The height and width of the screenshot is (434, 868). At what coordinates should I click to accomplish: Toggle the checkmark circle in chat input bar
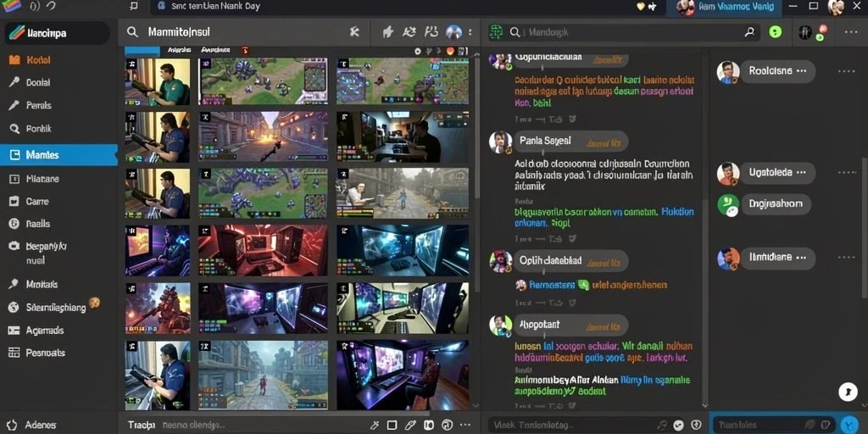click(x=678, y=426)
